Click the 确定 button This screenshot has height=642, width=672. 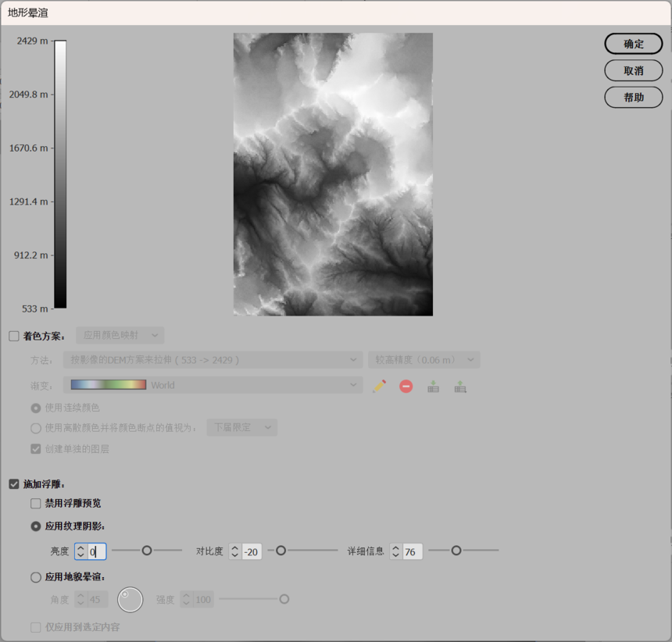(633, 44)
